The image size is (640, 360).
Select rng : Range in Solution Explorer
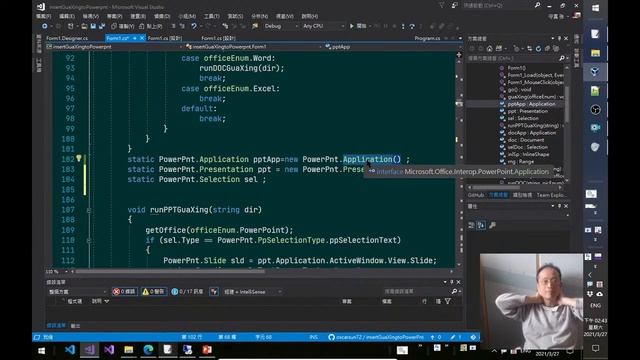(x=520, y=162)
